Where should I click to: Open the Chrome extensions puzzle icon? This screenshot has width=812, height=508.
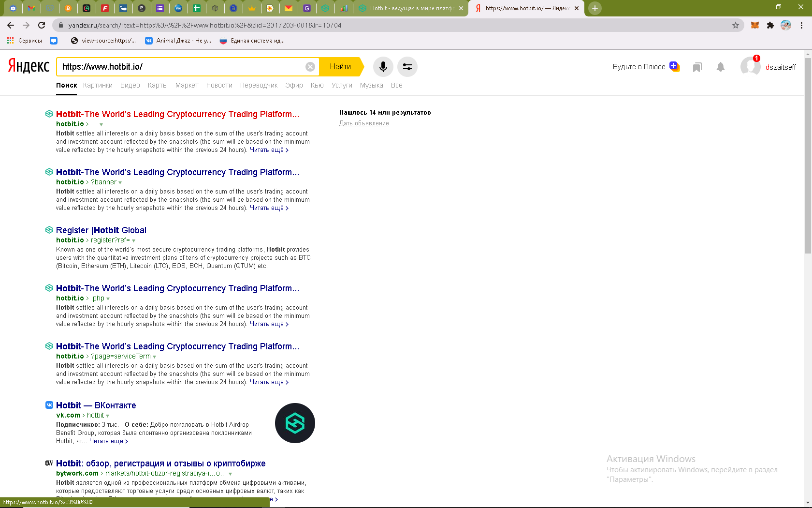770,25
